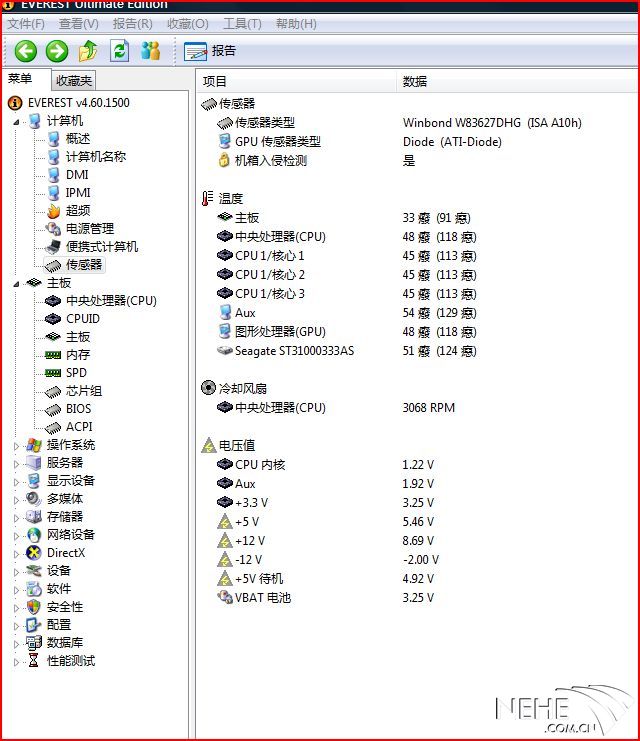Click the green Back arrow button
Screen dimensions: 640x741
point(26,51)
